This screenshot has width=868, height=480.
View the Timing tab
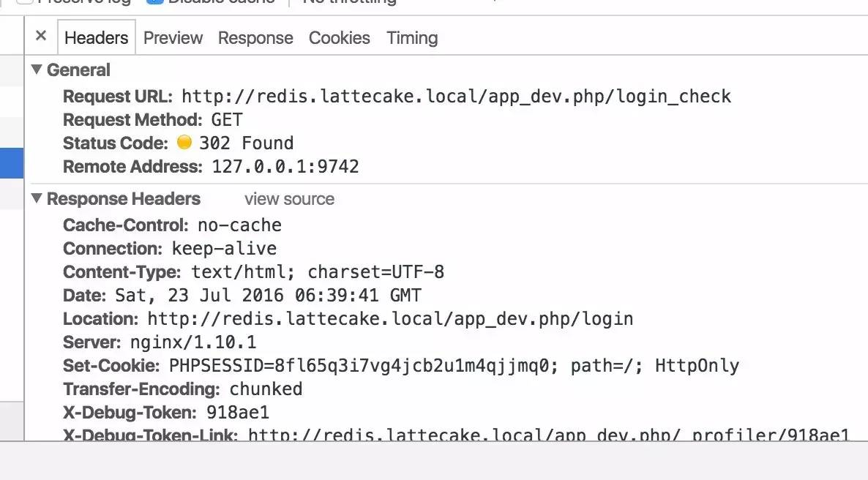(412, 37)
